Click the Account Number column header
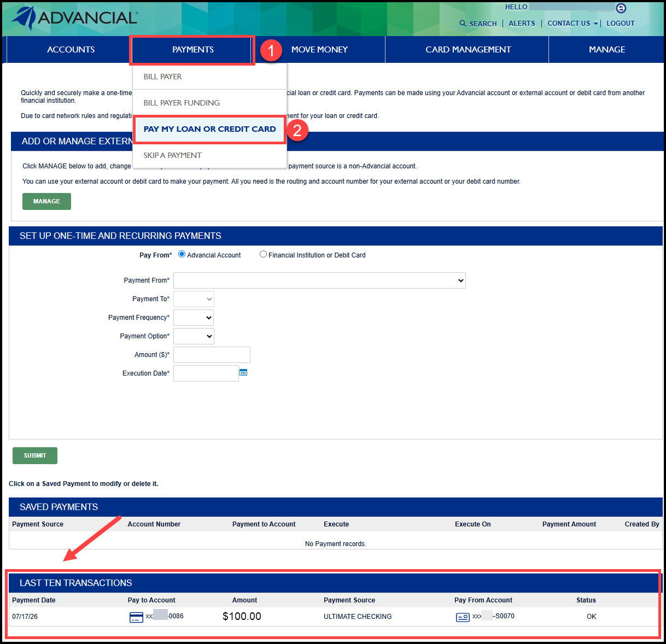The image size is (666, 644). tap(154, 524)
